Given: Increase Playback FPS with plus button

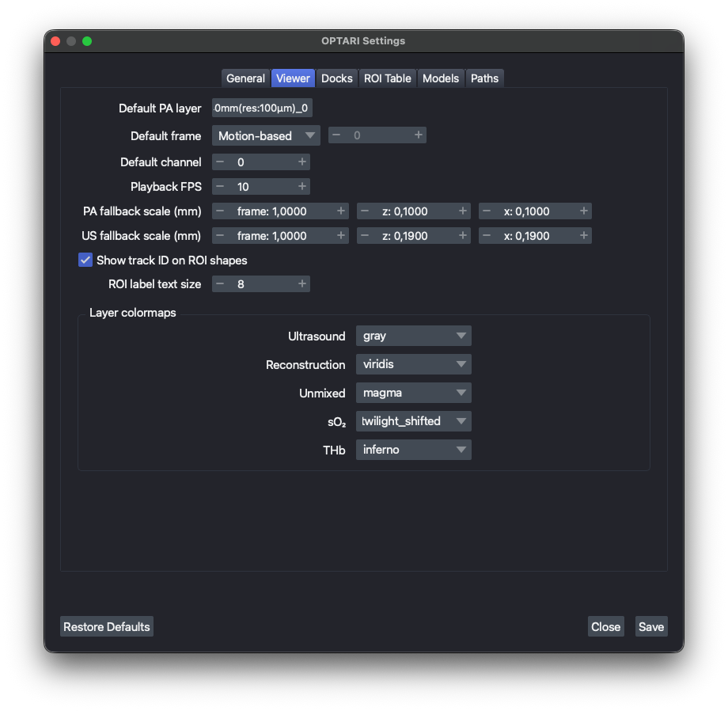Looking at the screenshot, I should [x=301, y=187].
